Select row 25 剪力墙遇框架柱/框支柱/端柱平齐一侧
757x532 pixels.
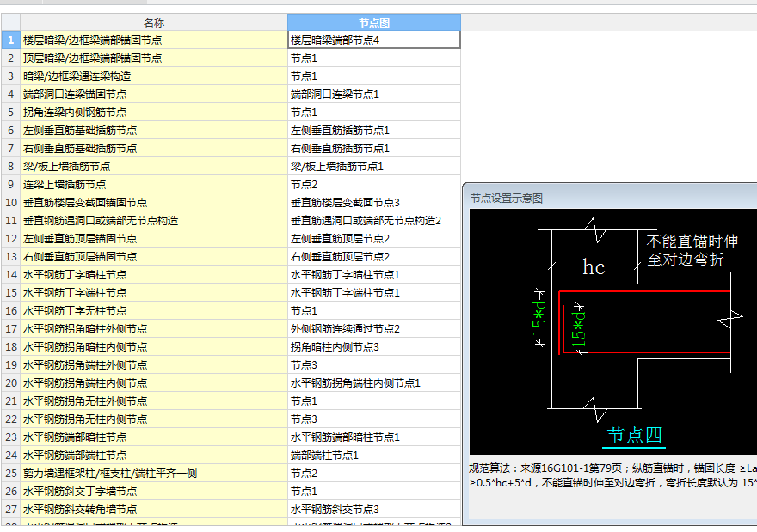154,474
